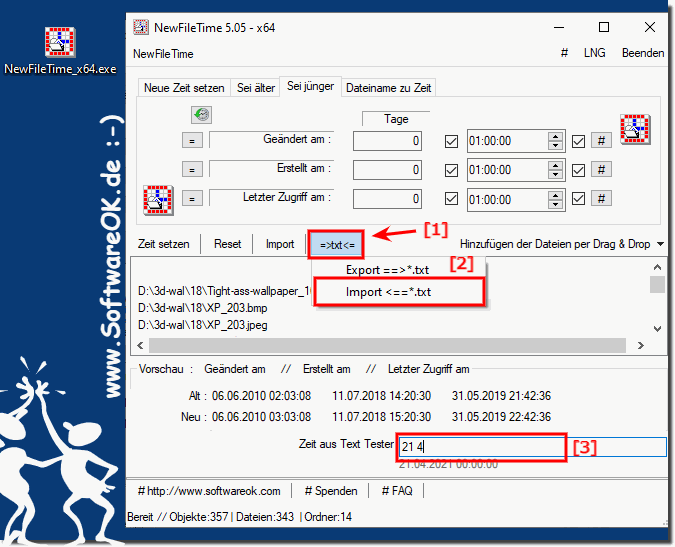The height and width of the screenshot is (547, 675).
Task: Click the file-time icon left of Letzter Zugriff
Action: pyautogui.click(x=158, y=200)
